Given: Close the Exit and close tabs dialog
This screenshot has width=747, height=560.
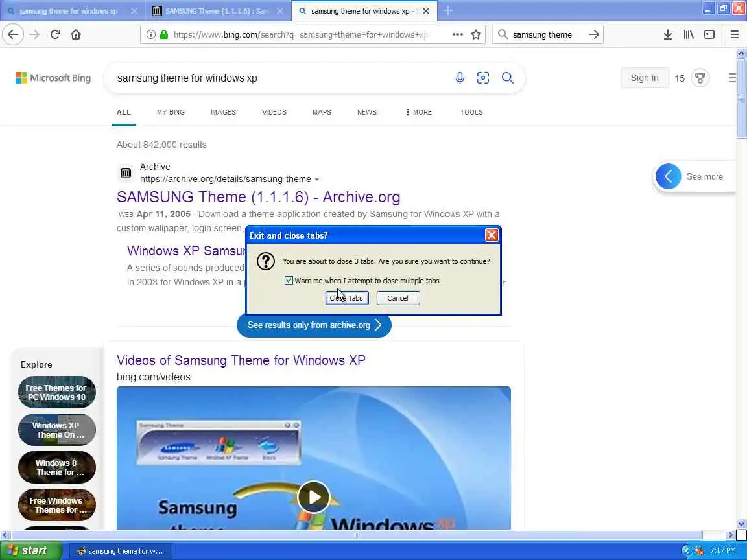Looking at the screenshot, I should point(491,235).
